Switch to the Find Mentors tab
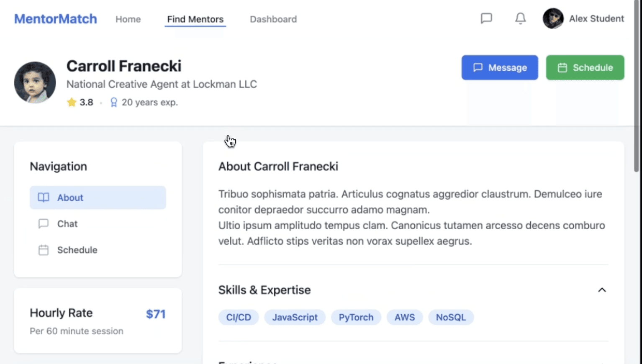 [x=195, y=19]
